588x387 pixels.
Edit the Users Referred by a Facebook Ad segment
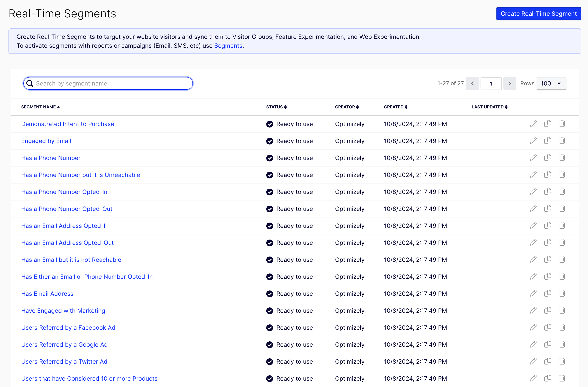click(x=533, y=327)
